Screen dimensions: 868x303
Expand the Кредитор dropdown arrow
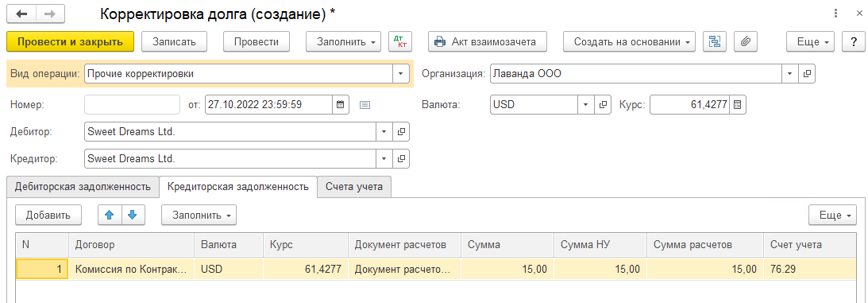(x=384, y=159)
